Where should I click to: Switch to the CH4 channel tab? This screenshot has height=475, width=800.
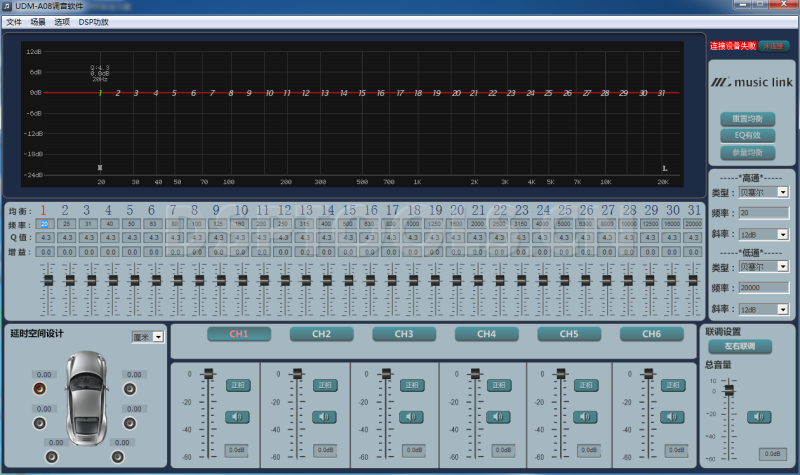[x=487, y=334]
